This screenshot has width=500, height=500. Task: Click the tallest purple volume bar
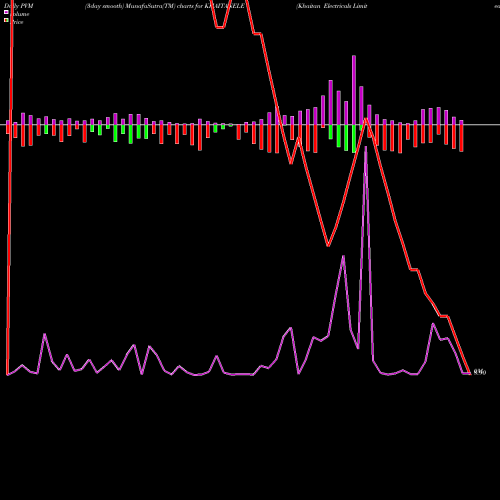(x=354, y=90)
